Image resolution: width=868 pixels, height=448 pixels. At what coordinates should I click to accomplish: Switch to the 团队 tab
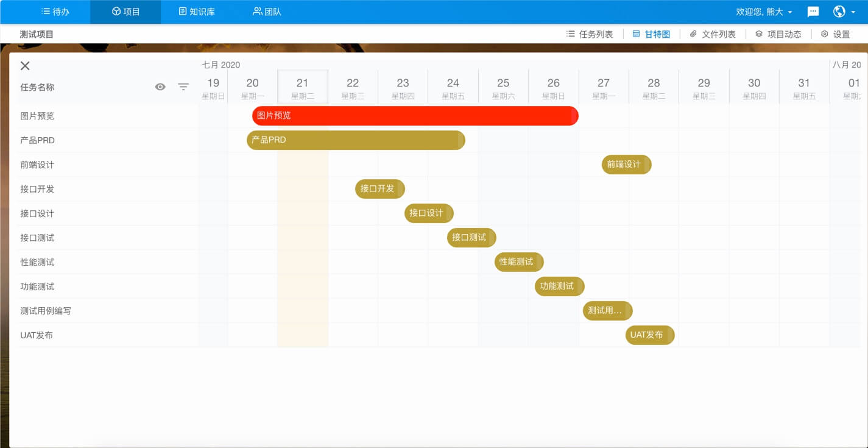pyautogui.click(x=266, y=11)
